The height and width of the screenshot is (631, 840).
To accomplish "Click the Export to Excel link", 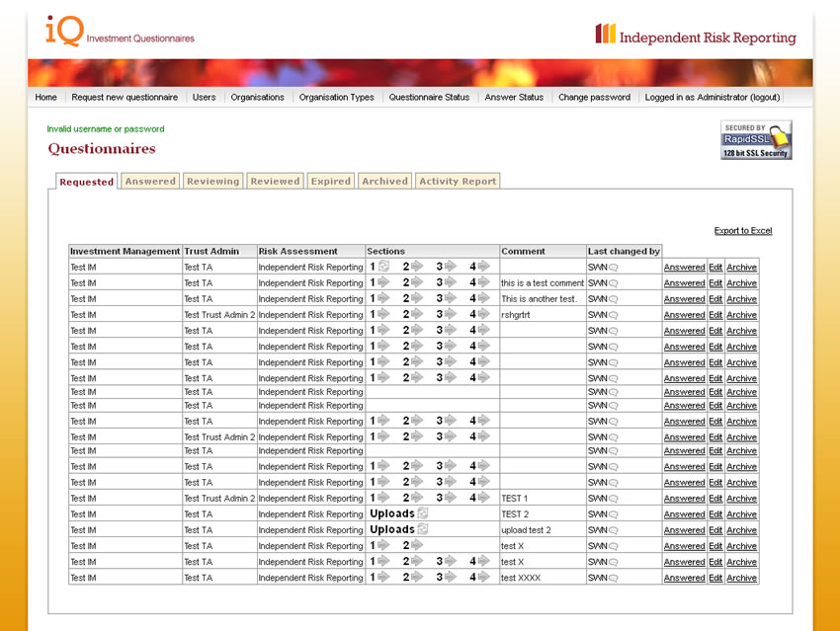I will coord(743,231).
